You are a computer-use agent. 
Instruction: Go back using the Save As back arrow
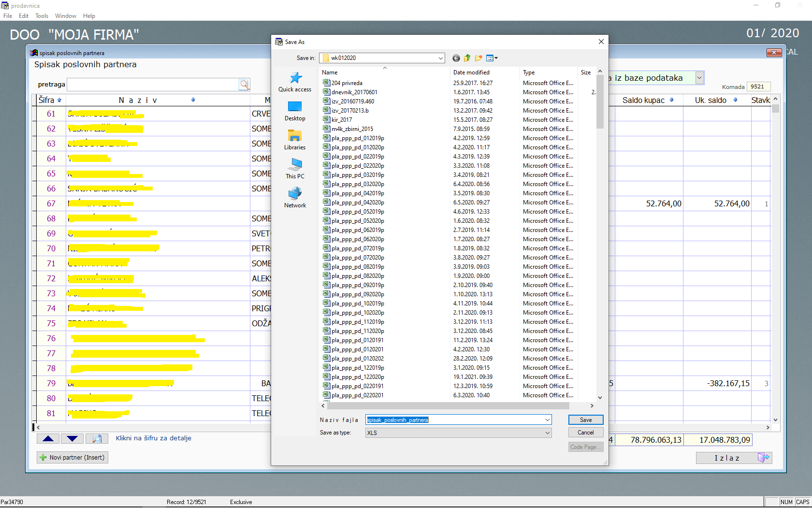(456, 58)
